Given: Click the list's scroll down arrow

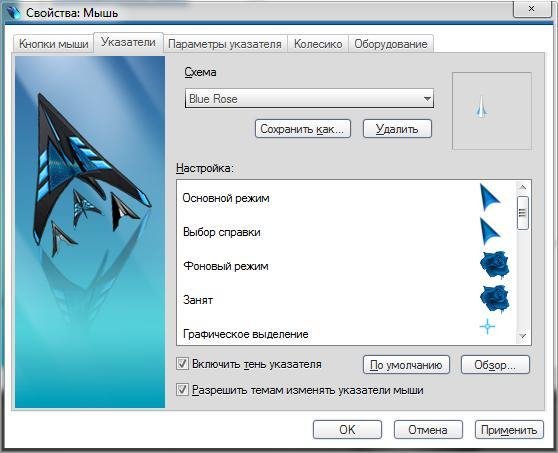Looking at the screenshot, I should [523, 336].
